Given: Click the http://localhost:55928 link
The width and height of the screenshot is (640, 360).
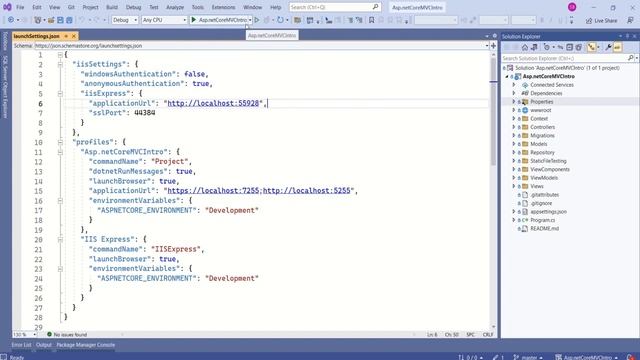Looking at the screenshot, I should coord(213,103).
